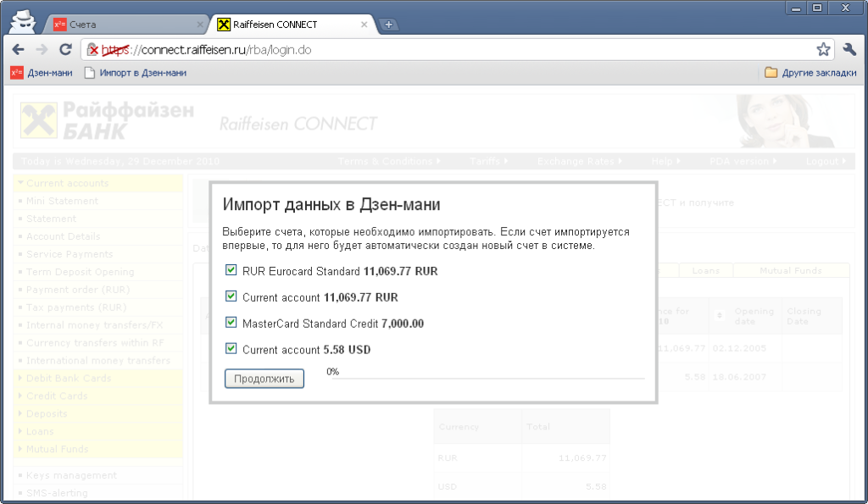This screenshot has width=868, height=504.
Task: Log out via the Logout link
Action: (826, 161)
